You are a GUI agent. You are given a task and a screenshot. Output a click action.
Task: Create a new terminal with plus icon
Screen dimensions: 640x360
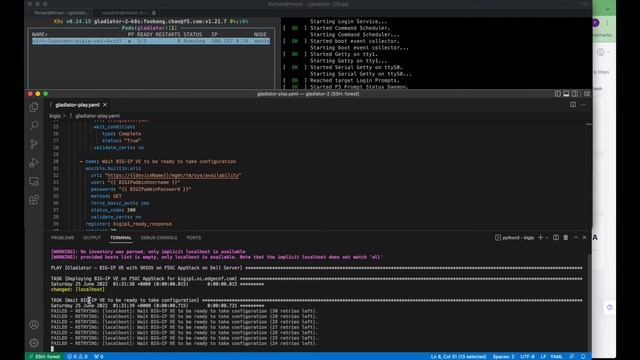point(540,238)
